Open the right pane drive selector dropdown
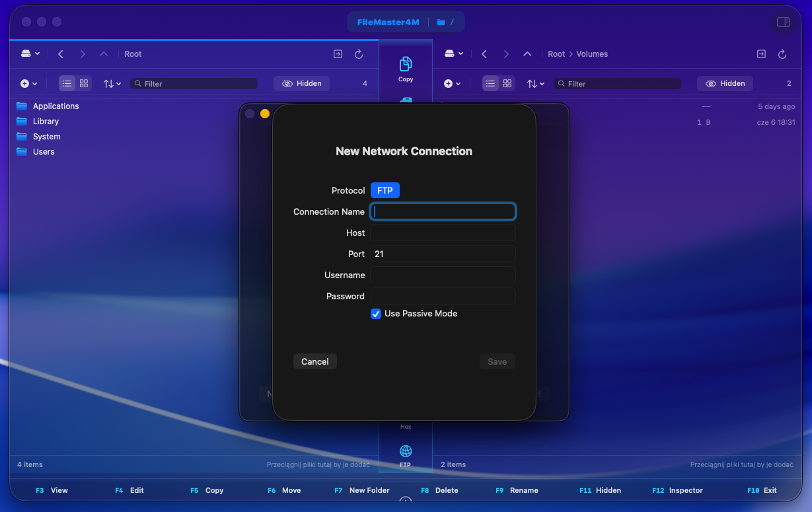 pyautogui.click(x=454, y=54)
